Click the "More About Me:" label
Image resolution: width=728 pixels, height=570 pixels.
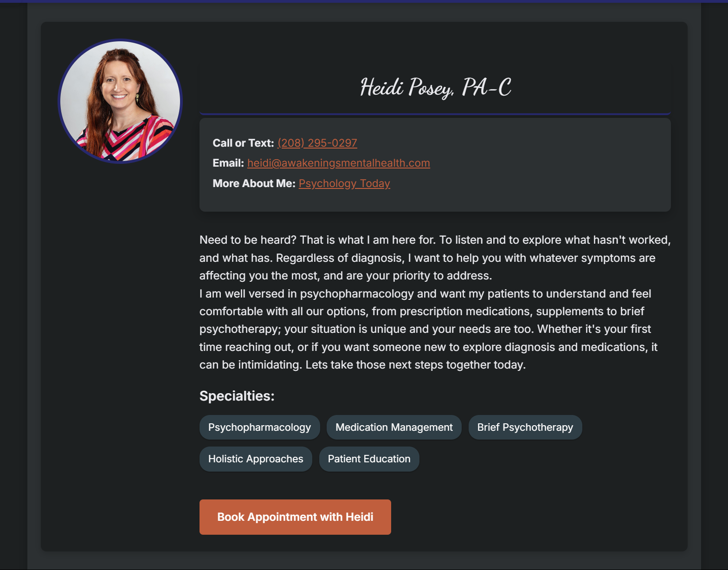point(254,183)
